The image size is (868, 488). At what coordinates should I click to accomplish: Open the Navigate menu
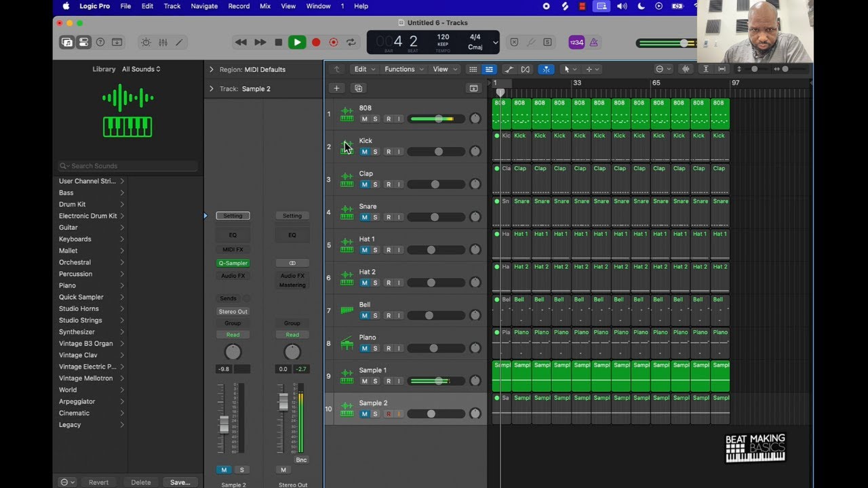[x=204, y=6]
